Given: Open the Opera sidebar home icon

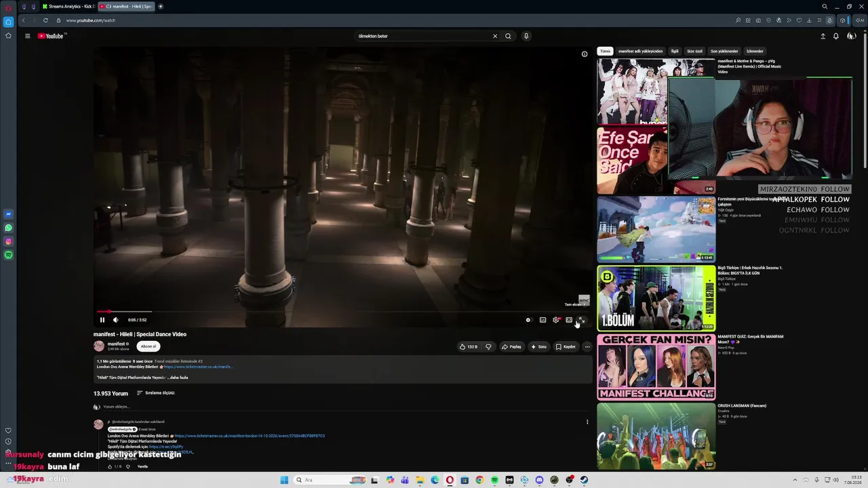Looking at the screenshot, I should pos(8,22).
